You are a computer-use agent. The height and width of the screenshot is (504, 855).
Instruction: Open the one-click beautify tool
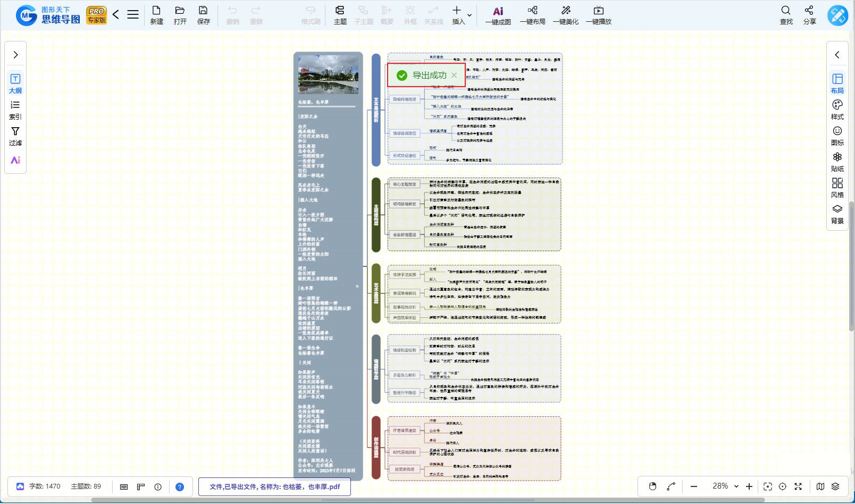point(565,15)
